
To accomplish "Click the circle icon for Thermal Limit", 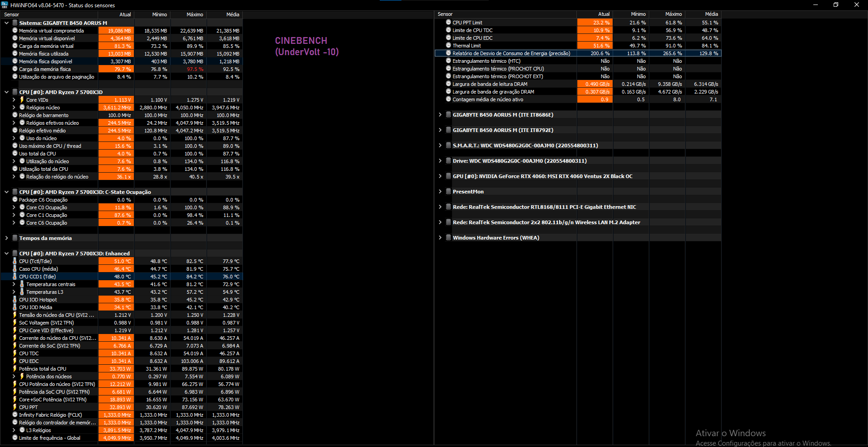I will pyautogui.click(x=448, y=46).
